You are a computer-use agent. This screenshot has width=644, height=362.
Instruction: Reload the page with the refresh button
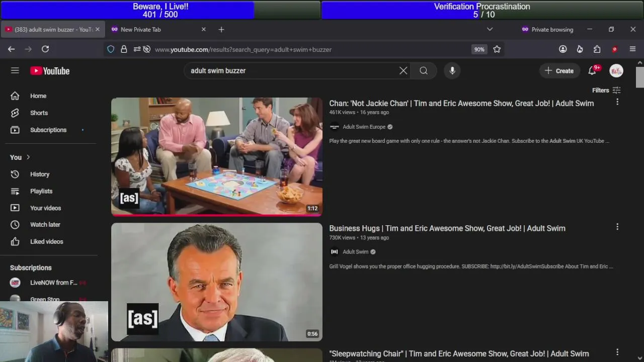click(45, 49)
